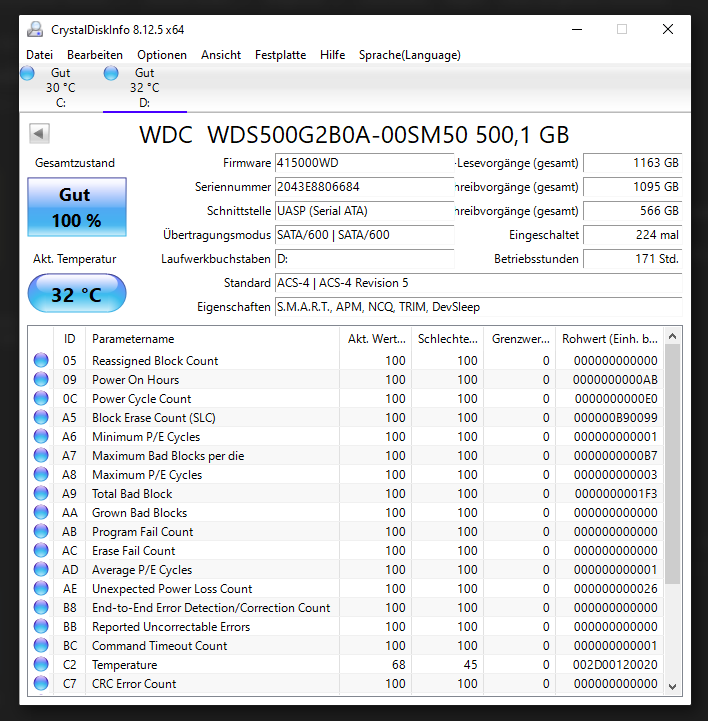The image size is (708, 721).
Task: Click status orb for Total Bad Block
Action: (x=41, y=493)
